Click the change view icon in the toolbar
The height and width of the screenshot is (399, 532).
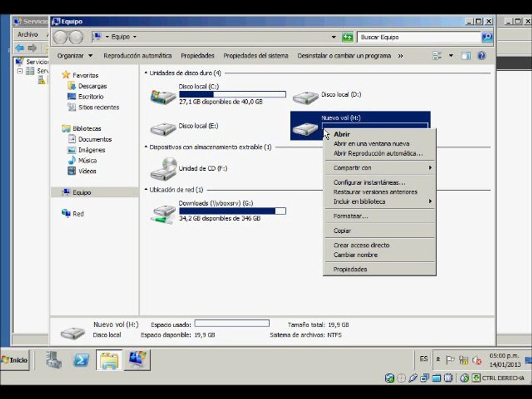(x=437, y=55)
